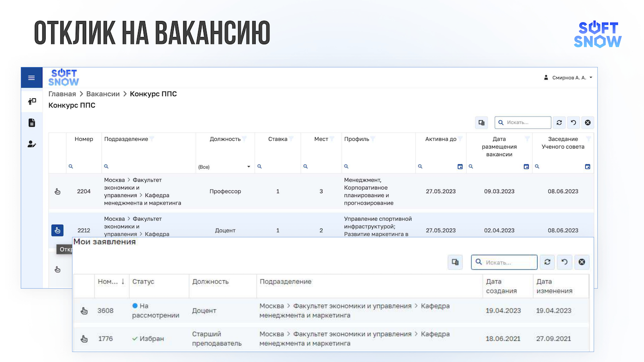644x362 pixels.
Task: Open the Ставка column header filter
Action: click(x=291, y=139)
